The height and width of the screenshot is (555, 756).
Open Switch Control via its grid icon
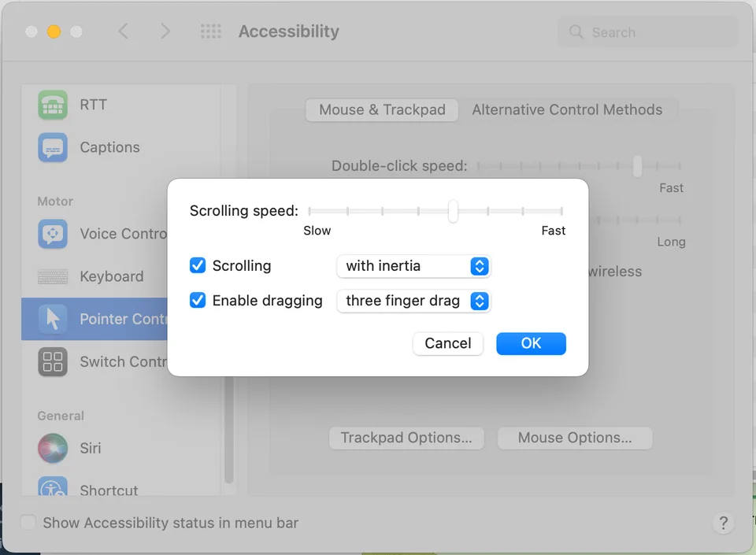click(53, 361)
